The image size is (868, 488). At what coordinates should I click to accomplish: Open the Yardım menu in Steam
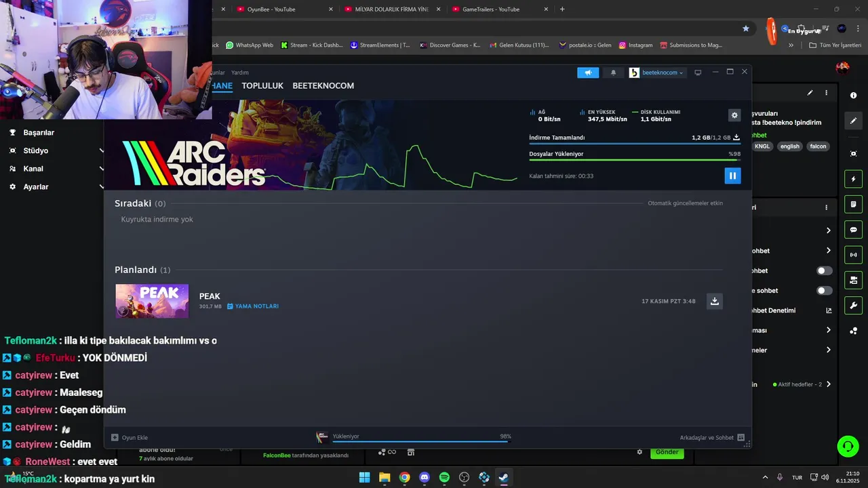coord(240,73)
